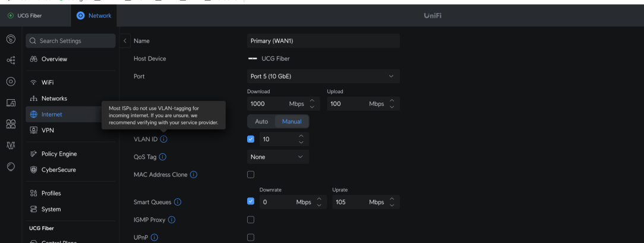Select the Manual mode option

[x=292, y=121]
